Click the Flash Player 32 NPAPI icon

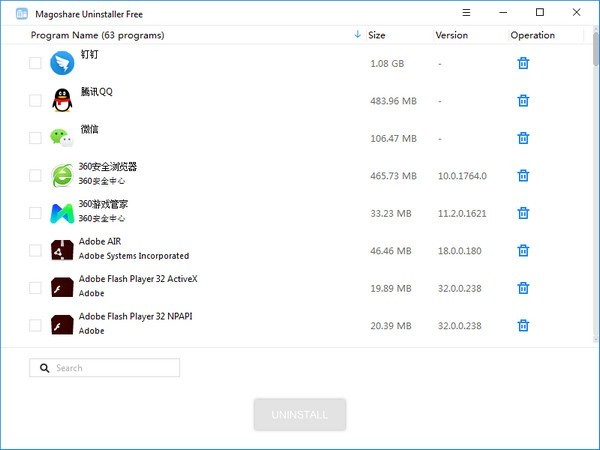pyautogui.click(x=62, y=325)
